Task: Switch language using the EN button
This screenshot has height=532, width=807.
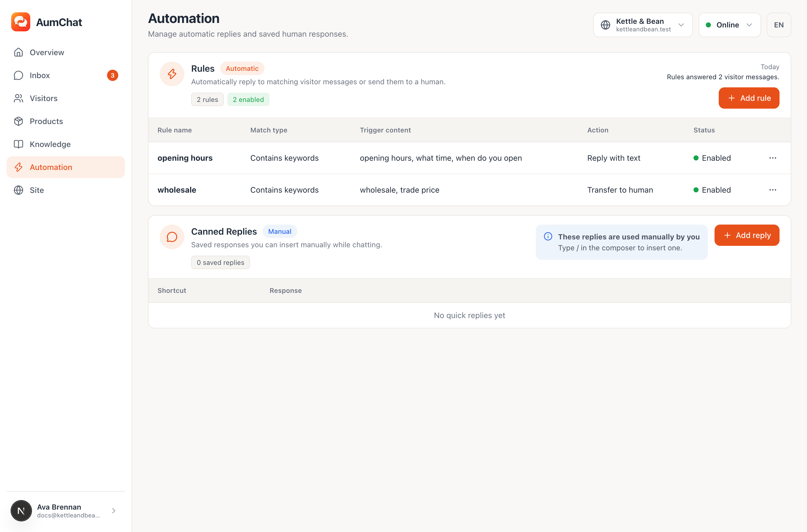Action: click(778, 25)
